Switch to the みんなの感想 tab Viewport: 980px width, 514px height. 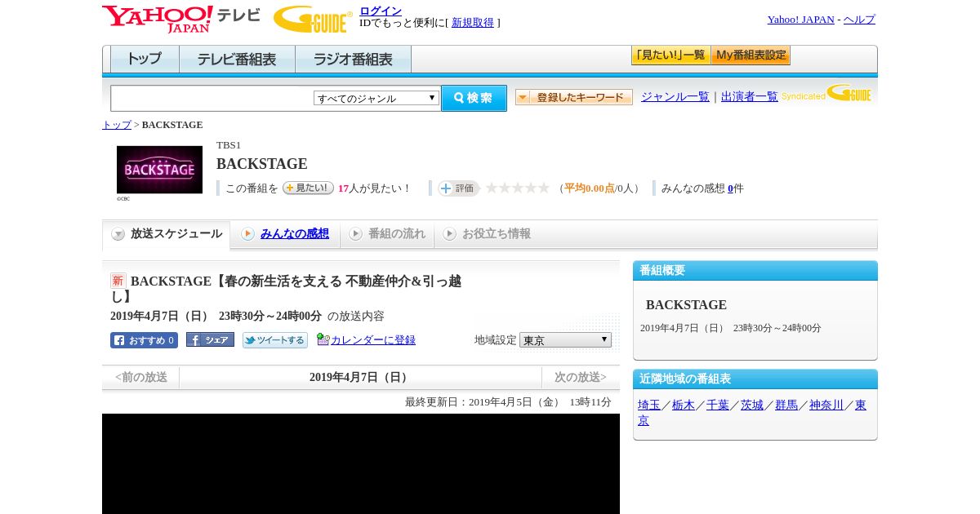[285, 234]
